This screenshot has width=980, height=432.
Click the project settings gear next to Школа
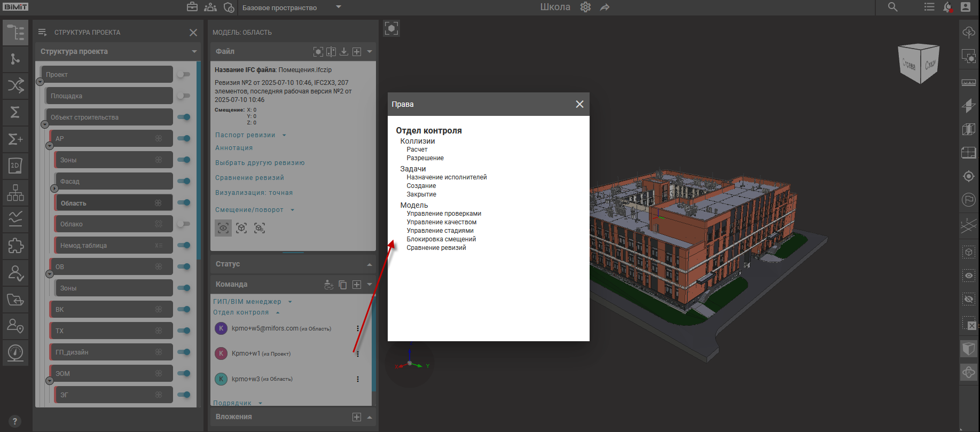(585, 7)
